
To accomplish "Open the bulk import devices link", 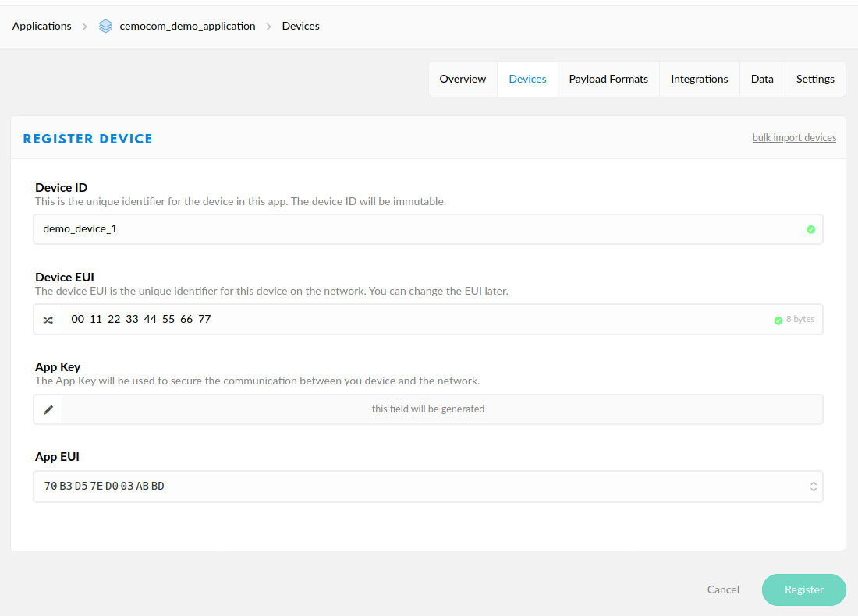I will pyautogui.click(x=794, y=138).
